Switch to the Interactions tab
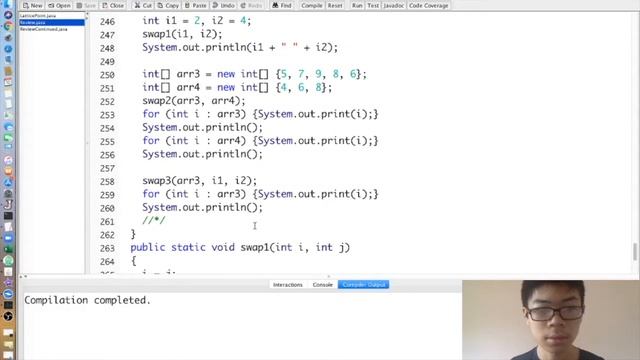 pos(288,284)
